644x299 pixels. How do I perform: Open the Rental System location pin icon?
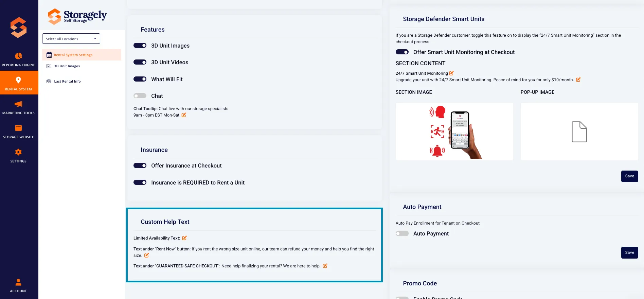18,80
